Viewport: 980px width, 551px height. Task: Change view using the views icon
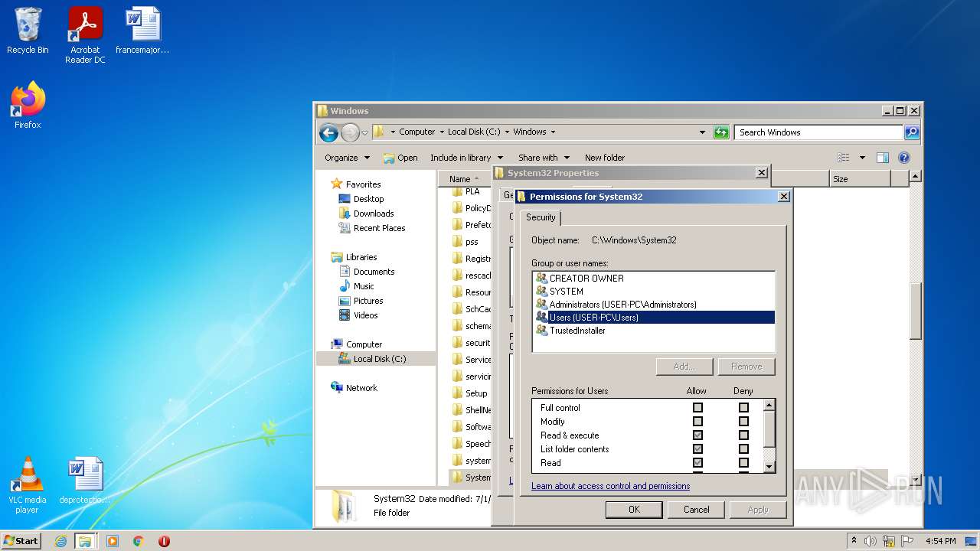[x=844, y=158]
